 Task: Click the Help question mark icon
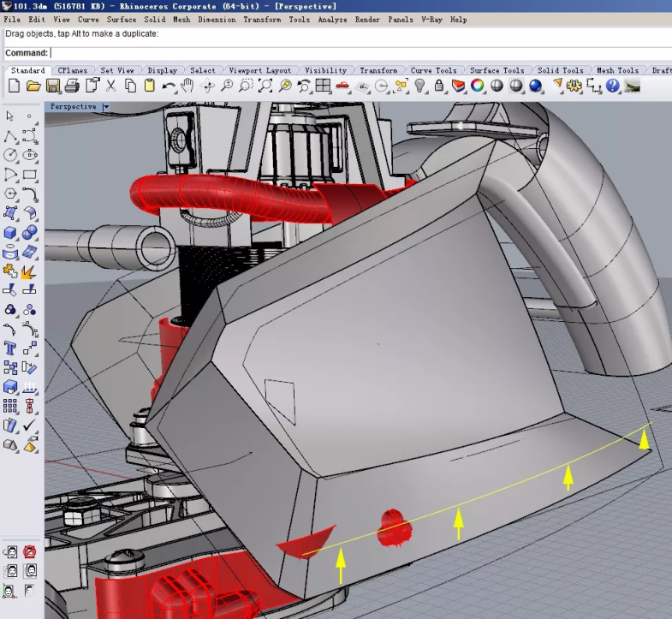[x=613, y=86]
